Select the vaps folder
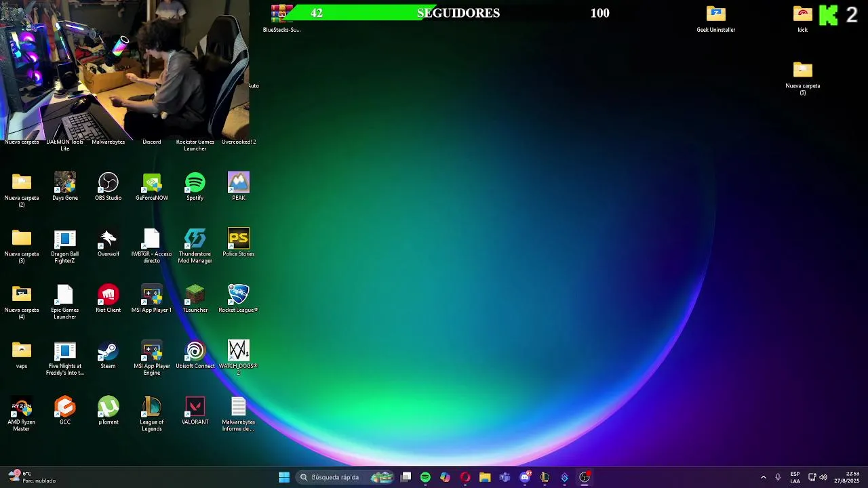 pyautogui.click(x=22, y=355)
